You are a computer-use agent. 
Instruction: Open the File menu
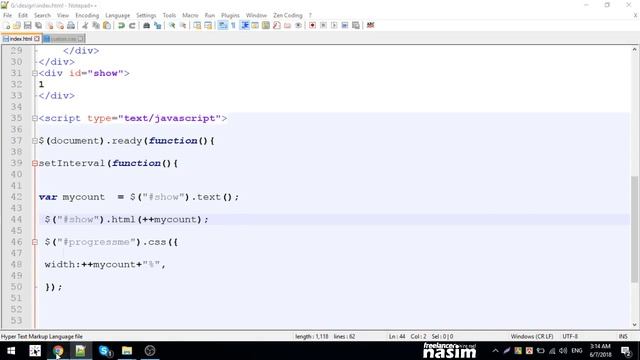[7, 15]
